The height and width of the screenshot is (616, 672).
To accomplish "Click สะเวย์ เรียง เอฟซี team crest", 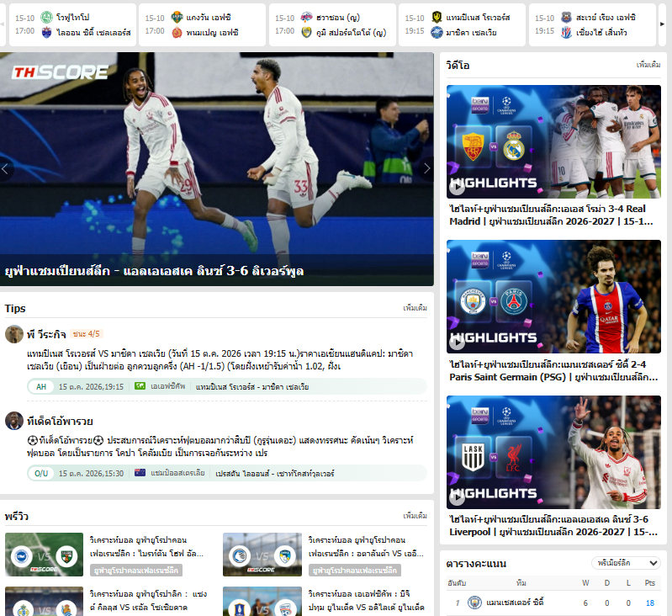I will click(566, 18).
